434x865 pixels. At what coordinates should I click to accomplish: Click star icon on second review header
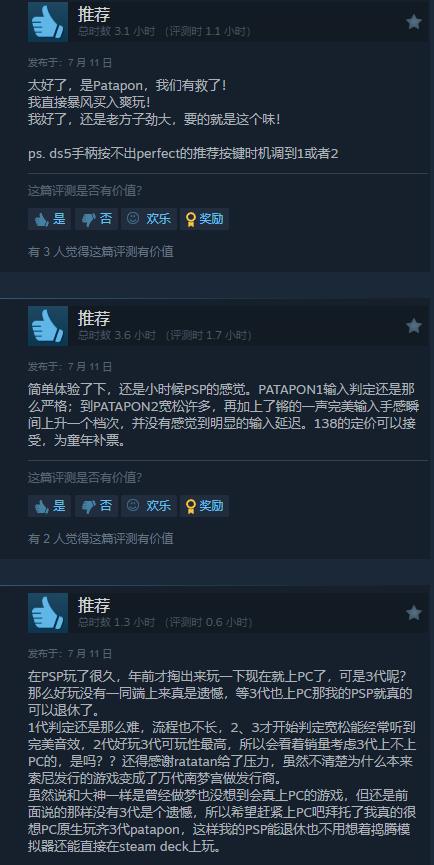pos(414,326)
